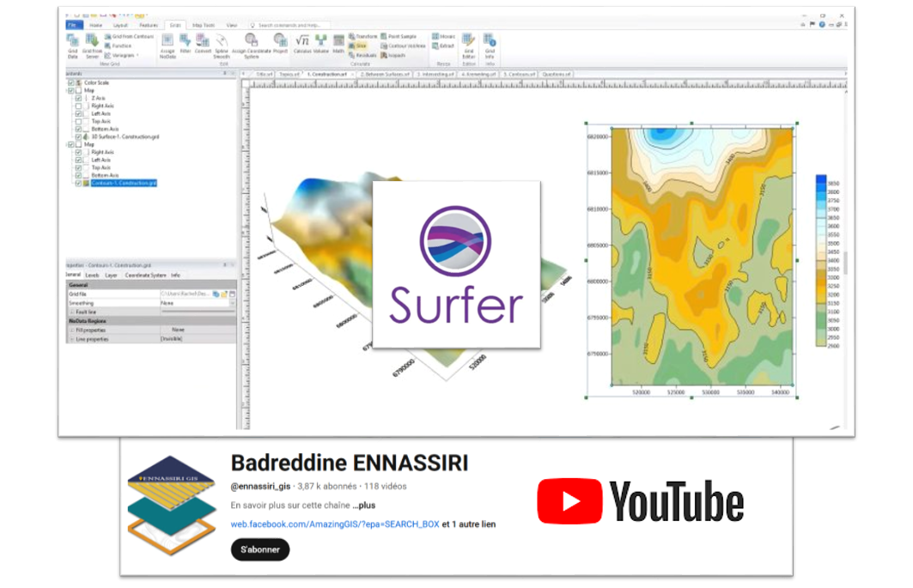Open the Layer properties tab
The image size is (913, 588).
point(111,275)
